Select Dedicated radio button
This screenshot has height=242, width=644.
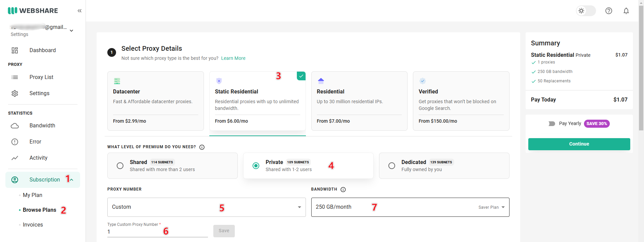click(392, 166)
